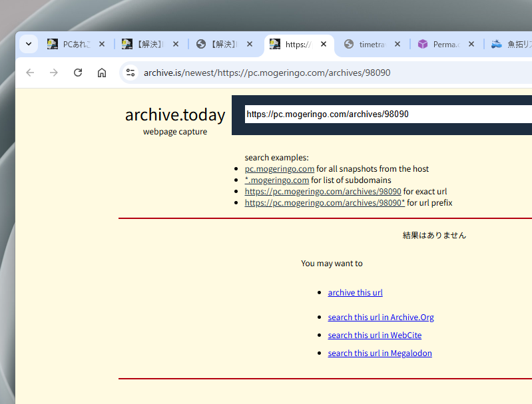Click the 'You may want to' text

click(x=332, y=263)
